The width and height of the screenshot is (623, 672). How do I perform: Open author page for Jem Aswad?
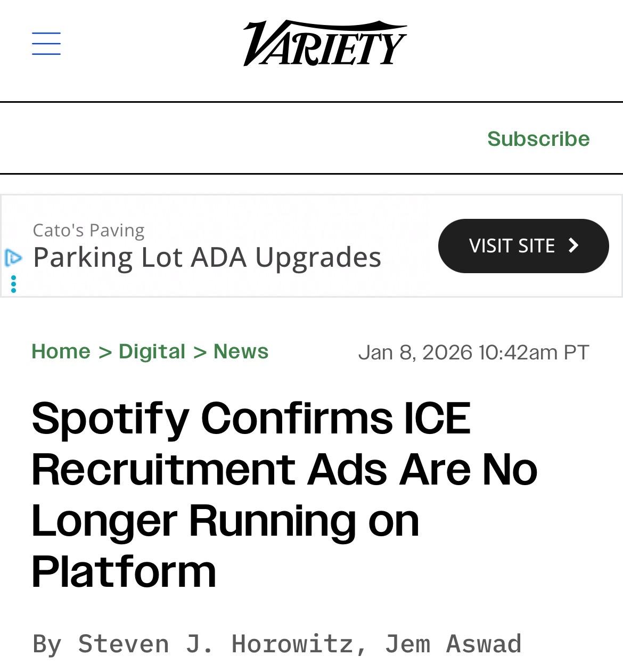(453, 643)
